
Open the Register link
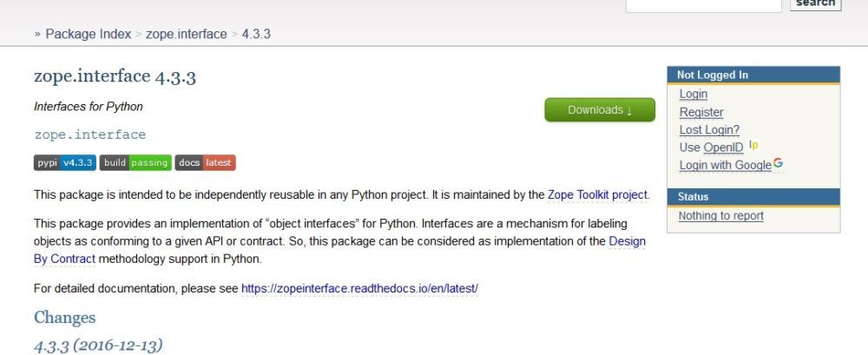(x=700, y=112)
